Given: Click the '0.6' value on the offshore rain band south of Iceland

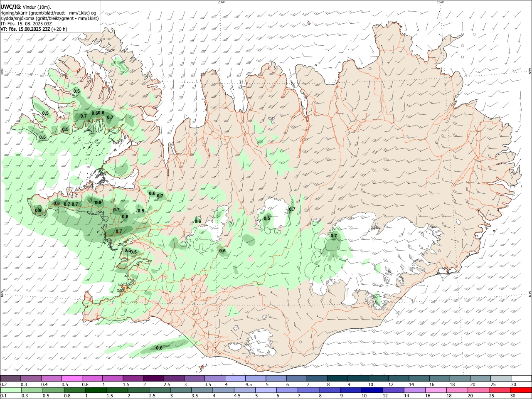Looking at the screenshot, I should 159,348.
